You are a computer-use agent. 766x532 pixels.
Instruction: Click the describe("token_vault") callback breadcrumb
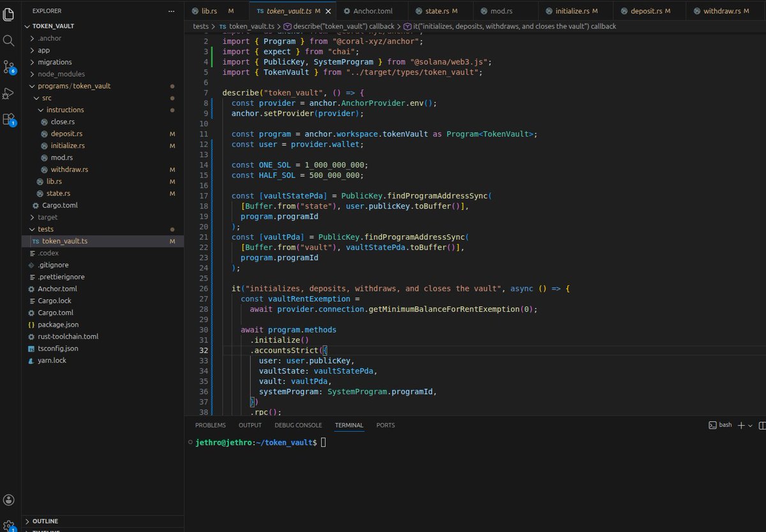338,26
